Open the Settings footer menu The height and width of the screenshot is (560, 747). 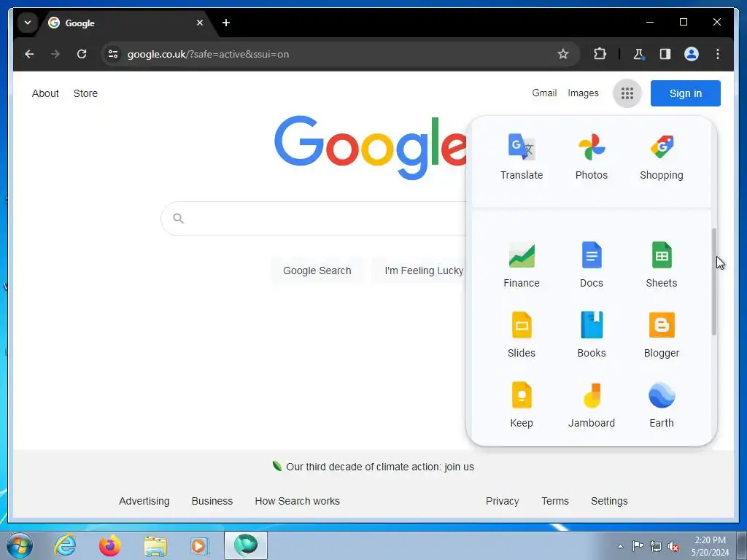click(x=609, y=501)
